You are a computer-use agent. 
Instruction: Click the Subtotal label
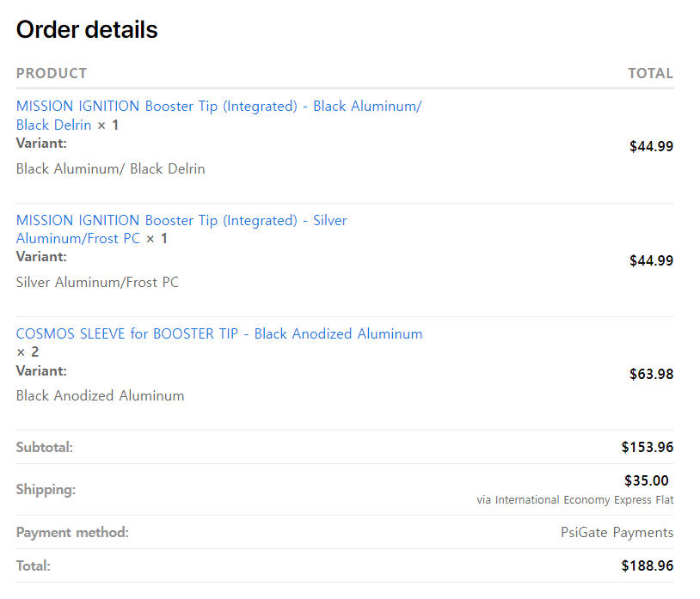click(45, 448)
